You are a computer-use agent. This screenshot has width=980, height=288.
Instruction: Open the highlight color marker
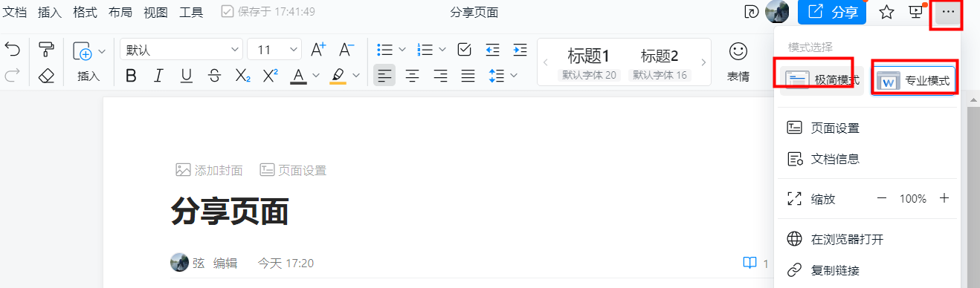pyautogui.click(x=338, y=75)
